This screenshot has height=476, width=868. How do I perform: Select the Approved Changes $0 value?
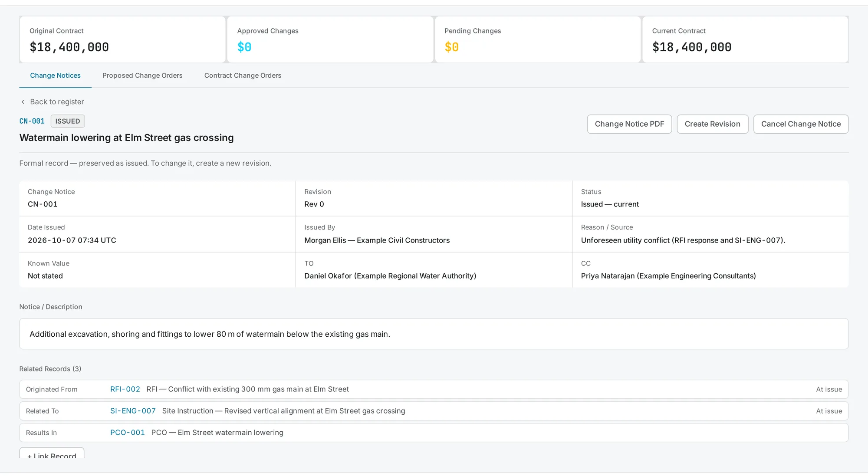(244, 47)
